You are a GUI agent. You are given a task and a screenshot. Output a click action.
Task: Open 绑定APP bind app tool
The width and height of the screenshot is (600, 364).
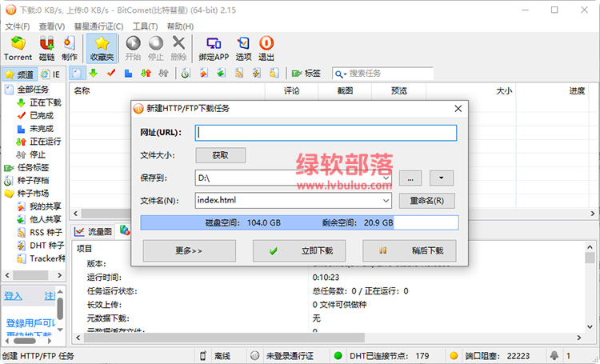click(214, 48)
